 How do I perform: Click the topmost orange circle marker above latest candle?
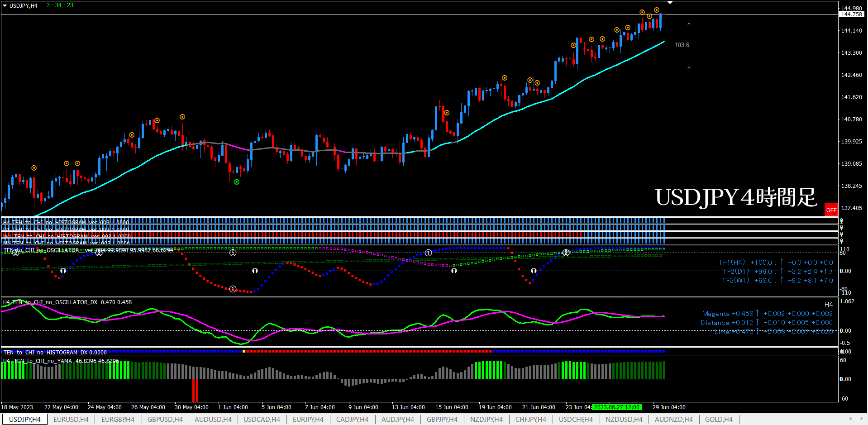pyautogui.click(x=657, y=10)
